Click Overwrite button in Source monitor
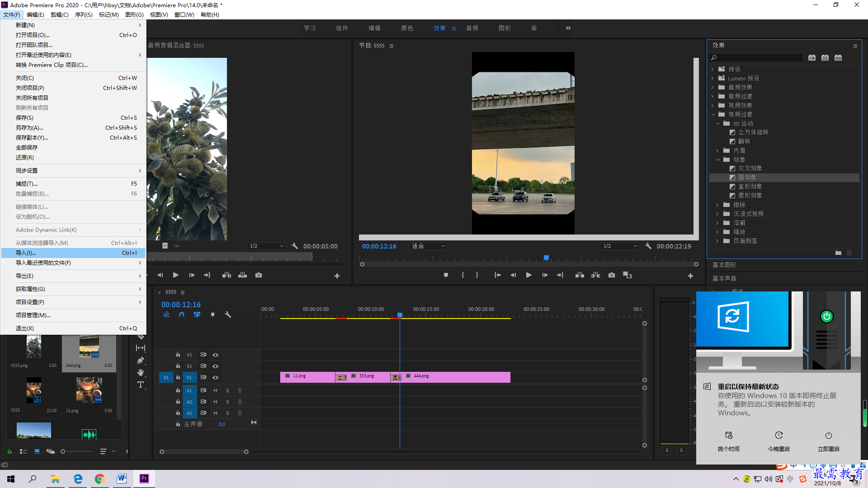Viewport: 868px width, 488px height. (x=243, y=275)
